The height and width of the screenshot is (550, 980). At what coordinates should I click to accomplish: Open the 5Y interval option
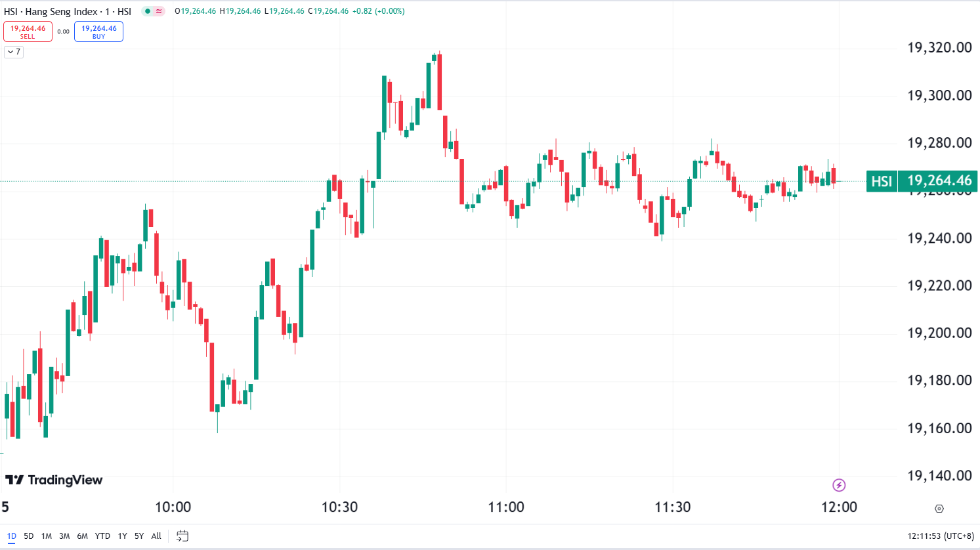point(138,536)
